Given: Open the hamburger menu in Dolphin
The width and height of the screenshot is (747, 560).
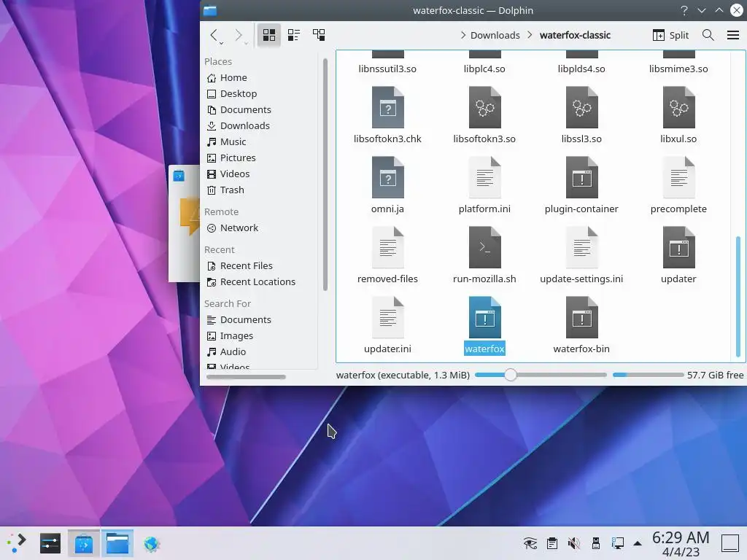Looking at the screenshot, I should (x=733, y=35).
